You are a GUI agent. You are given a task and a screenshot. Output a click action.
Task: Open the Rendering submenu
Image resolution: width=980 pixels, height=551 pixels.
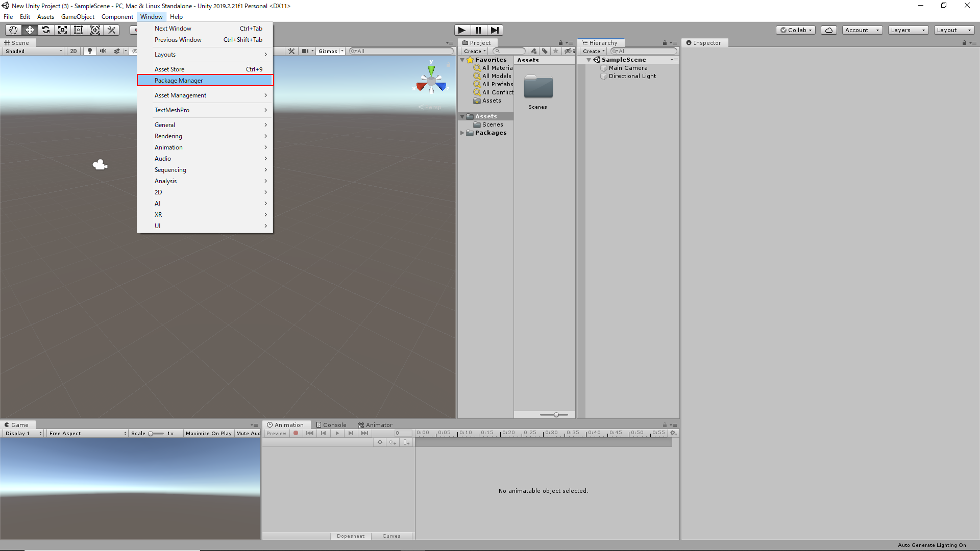click(205, 136)
